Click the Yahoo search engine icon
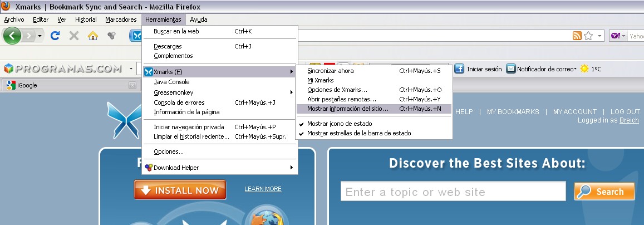The image size is (644, 225). coord(615,36)
